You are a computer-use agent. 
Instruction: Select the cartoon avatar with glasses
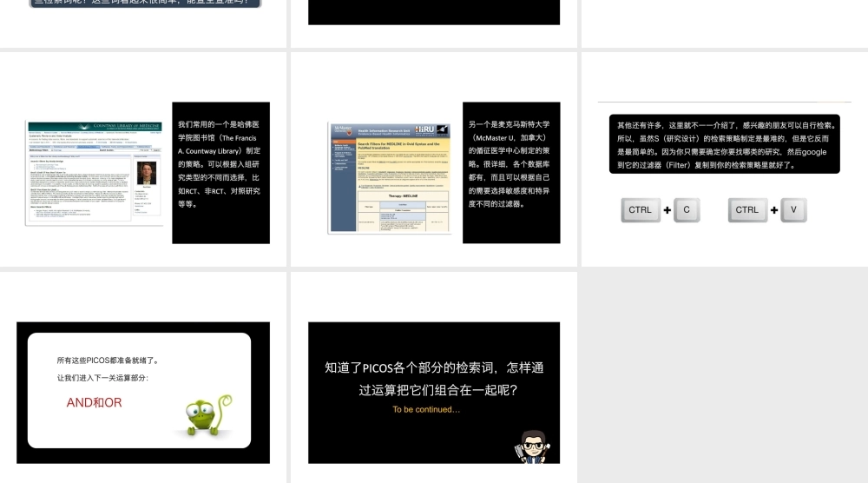(x=532, y=446)
